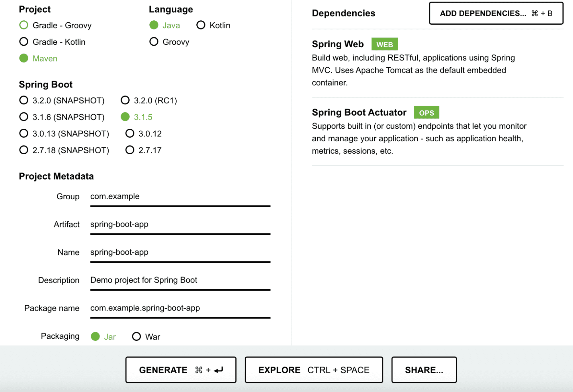
Task: Choose Spring Boot 2.7.17
Action: pos(130,150)
